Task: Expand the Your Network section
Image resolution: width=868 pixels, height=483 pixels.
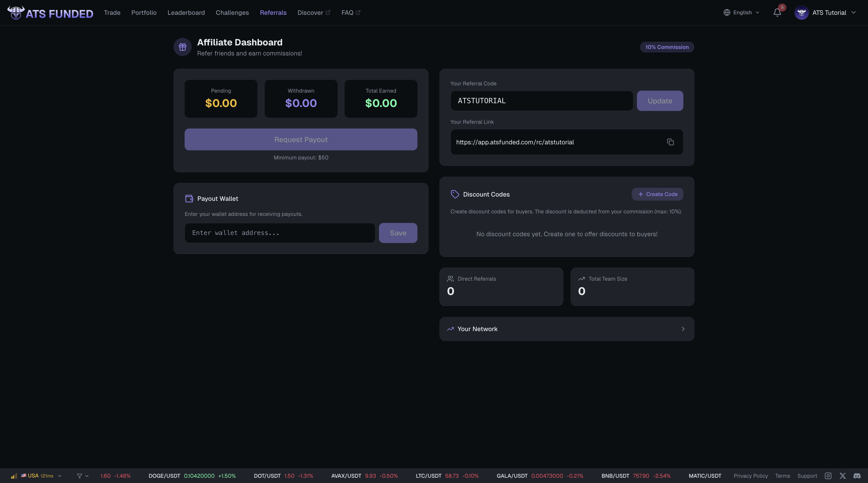Action: coord(567,329)
